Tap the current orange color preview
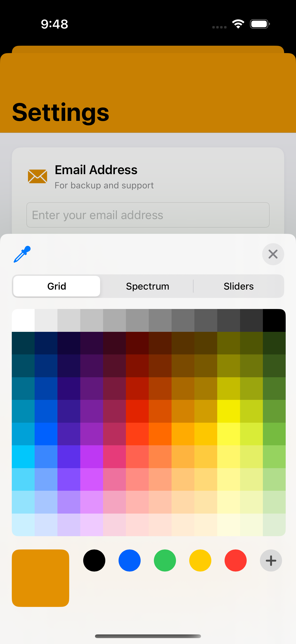Viewport: 296px width, 644px height. point(40,579)
